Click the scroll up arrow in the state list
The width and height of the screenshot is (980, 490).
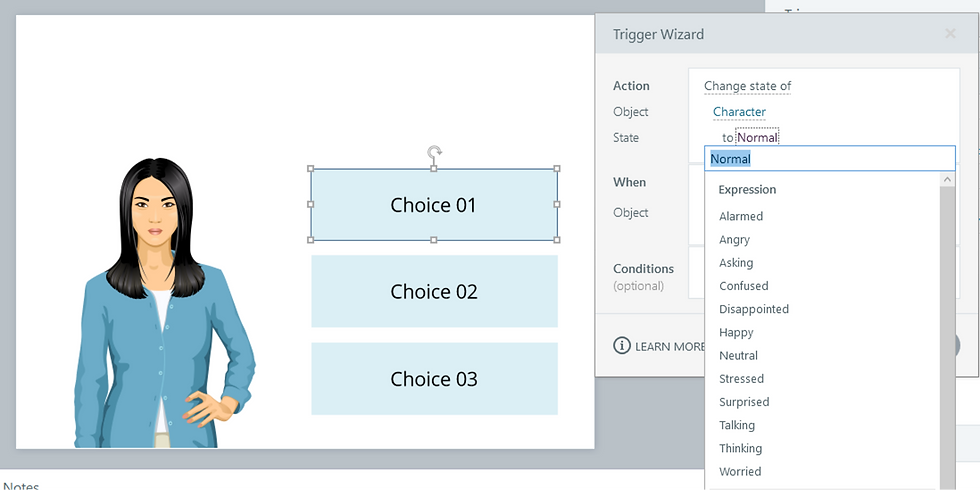pyautogui.click(x=947, y=180)
